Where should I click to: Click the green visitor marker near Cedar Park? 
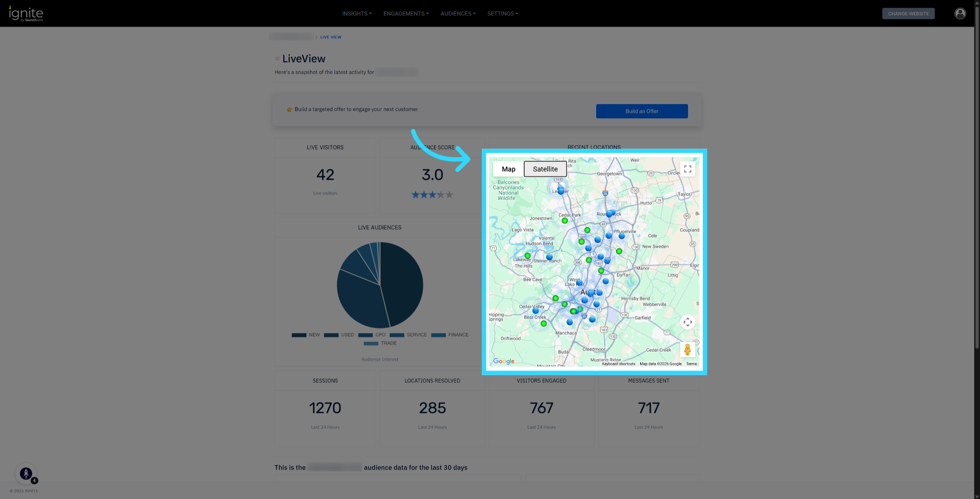point(565,221)
